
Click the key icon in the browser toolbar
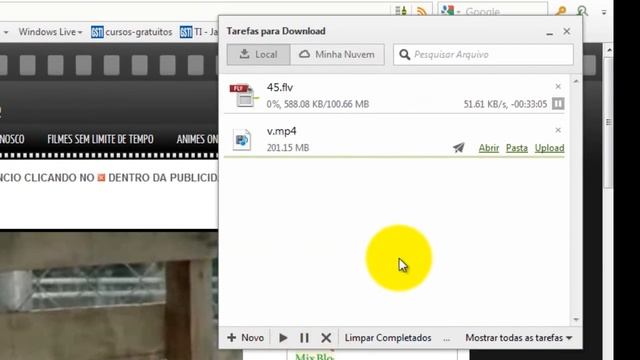561,11
